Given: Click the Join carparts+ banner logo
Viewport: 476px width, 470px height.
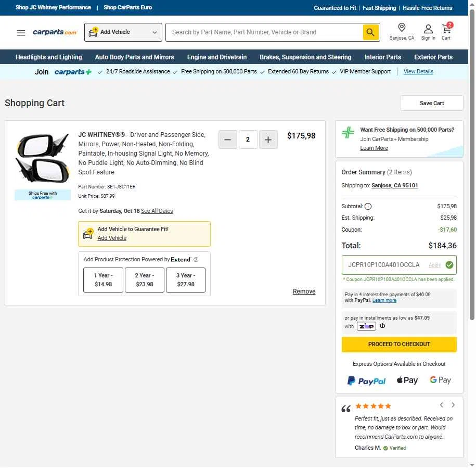Looking at the screenshot, I should pyautogui.click(x=73, y=72).
